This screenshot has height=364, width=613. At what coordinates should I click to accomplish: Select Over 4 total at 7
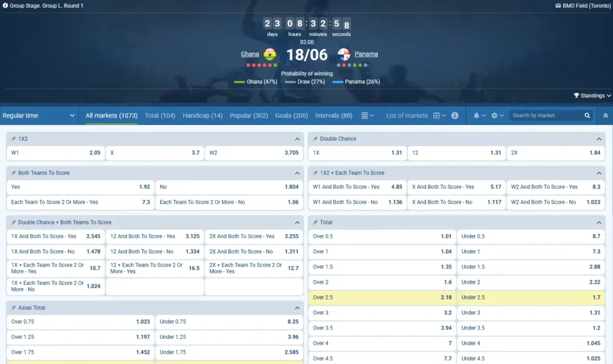(x=382, y=343)
